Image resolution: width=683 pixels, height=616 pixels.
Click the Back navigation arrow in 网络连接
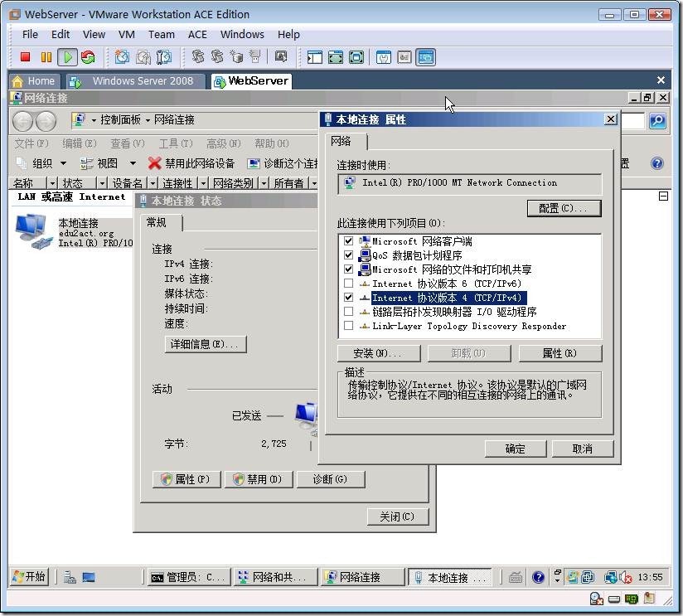(x=22, y=121)
